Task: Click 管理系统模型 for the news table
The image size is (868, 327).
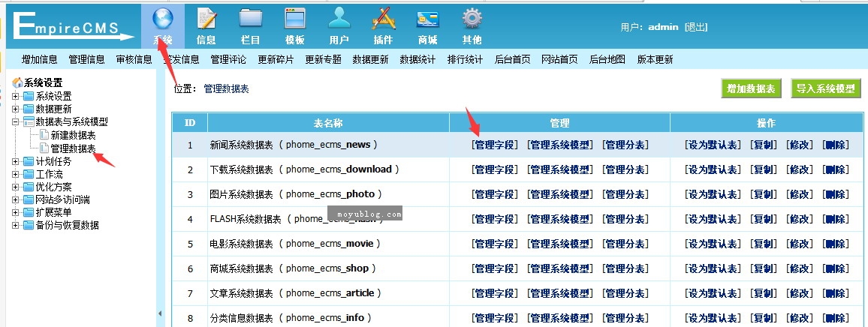Action: tap(560, 145)
